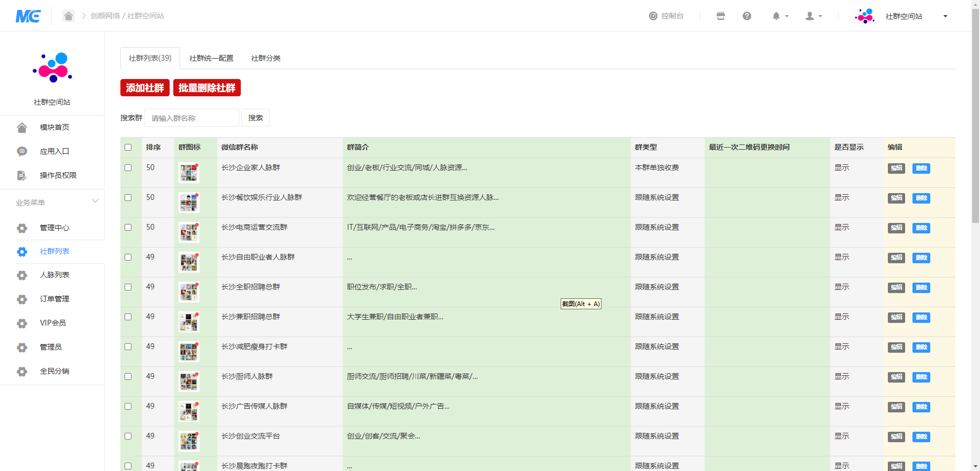Click the red 添加社群 button
Screen dimensions: 980x471
145,88
